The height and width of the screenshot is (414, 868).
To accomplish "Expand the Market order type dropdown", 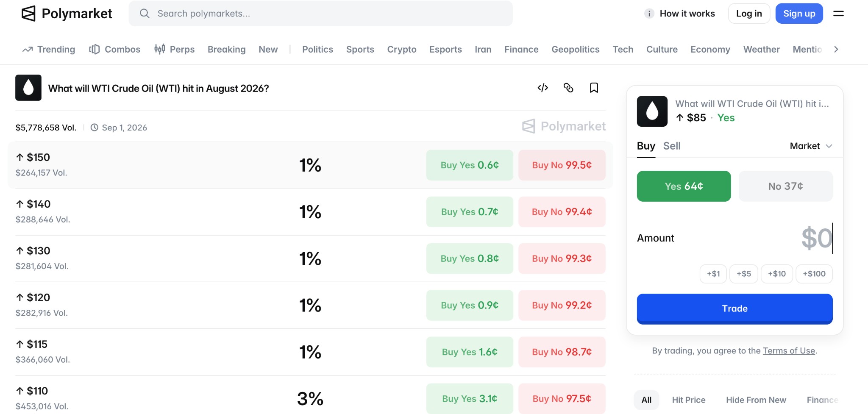I will [x=811, y=146].
